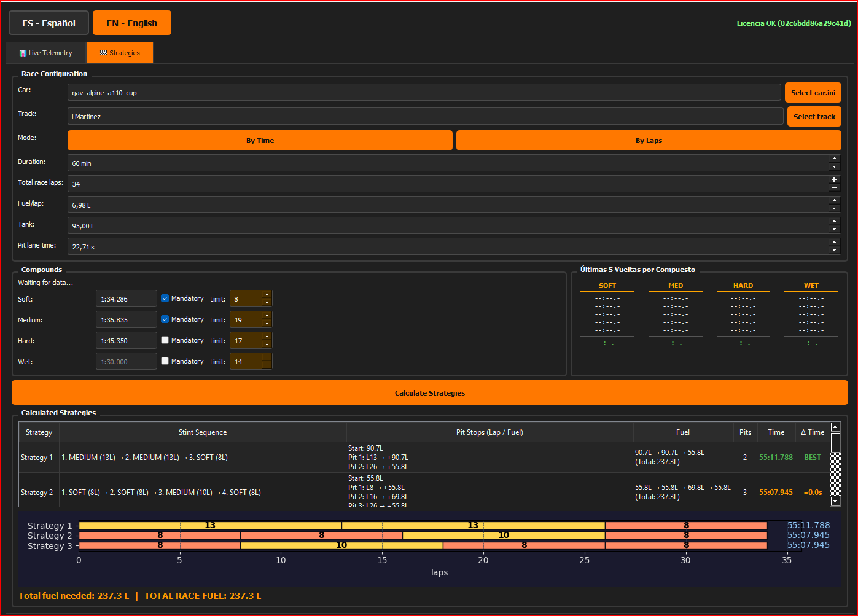Click the strategies table scrollbar thumb
Viewport: 858px width, 616px height.
coord(835,443)
